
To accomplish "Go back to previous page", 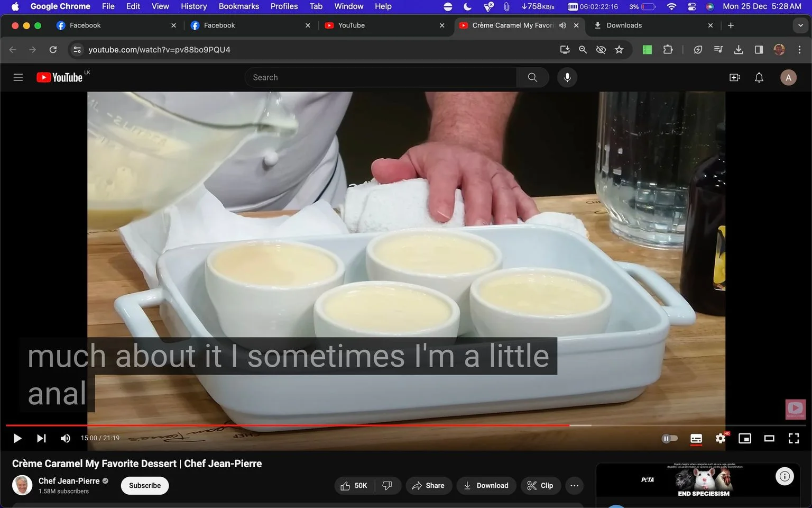I will [x=13, y=50].
